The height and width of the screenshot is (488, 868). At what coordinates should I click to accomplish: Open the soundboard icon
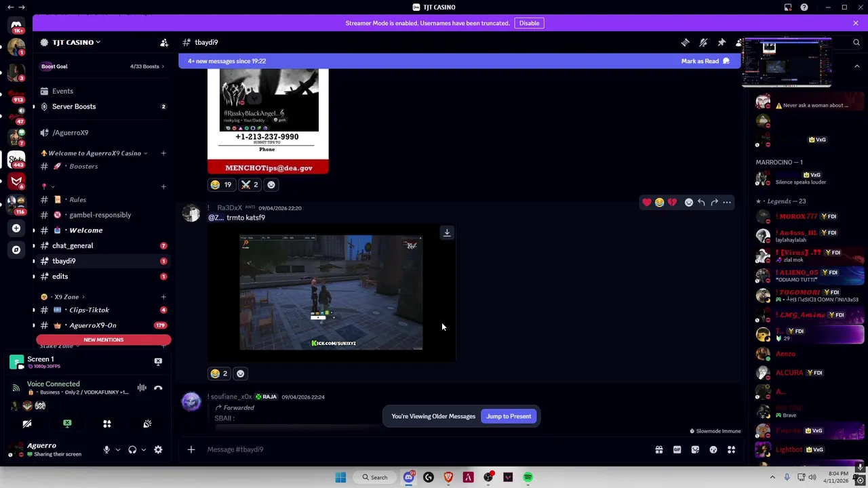(147, 424)
